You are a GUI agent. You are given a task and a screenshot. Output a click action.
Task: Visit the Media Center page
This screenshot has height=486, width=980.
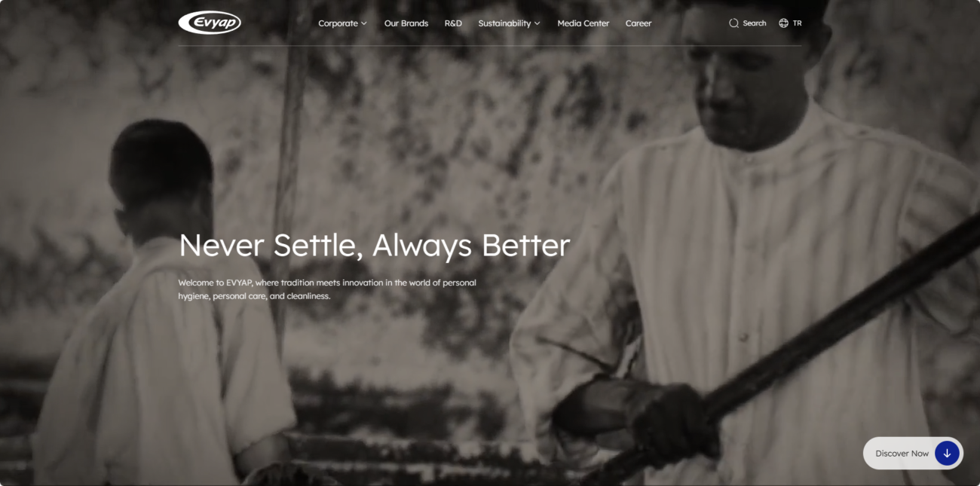point(583,23)
